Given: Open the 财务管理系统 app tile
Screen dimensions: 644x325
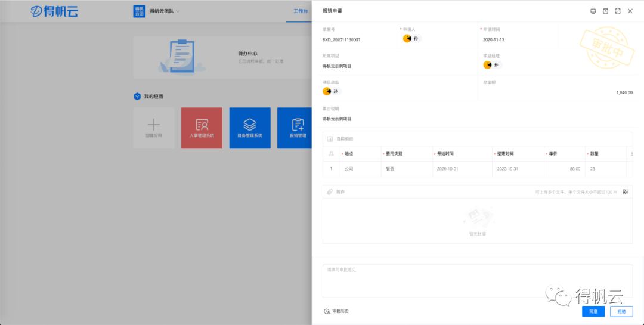Looking at the screenshot, I should tap(250, 128).
